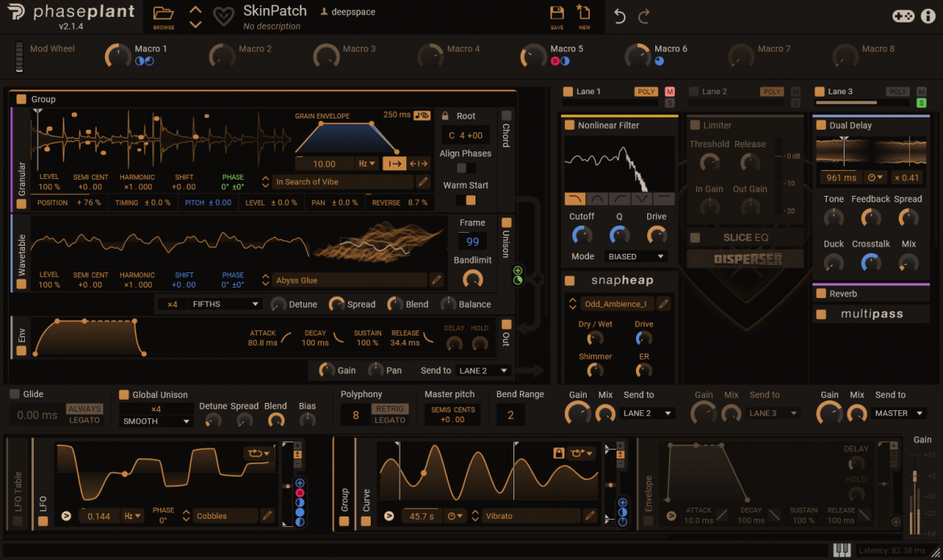Open the preset browser folder icon
Image resolution: width=943 pixels, height=560 pixels.
164,15
